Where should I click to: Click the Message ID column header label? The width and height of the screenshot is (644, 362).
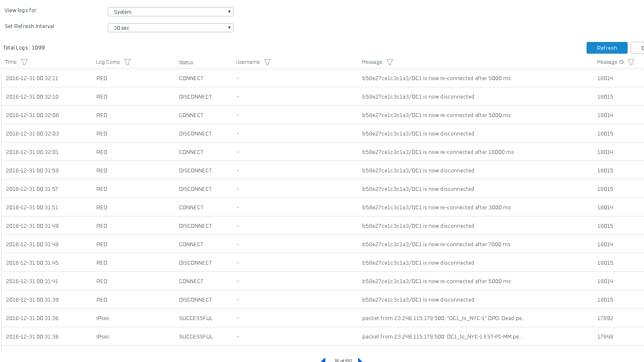click(610, 62)
